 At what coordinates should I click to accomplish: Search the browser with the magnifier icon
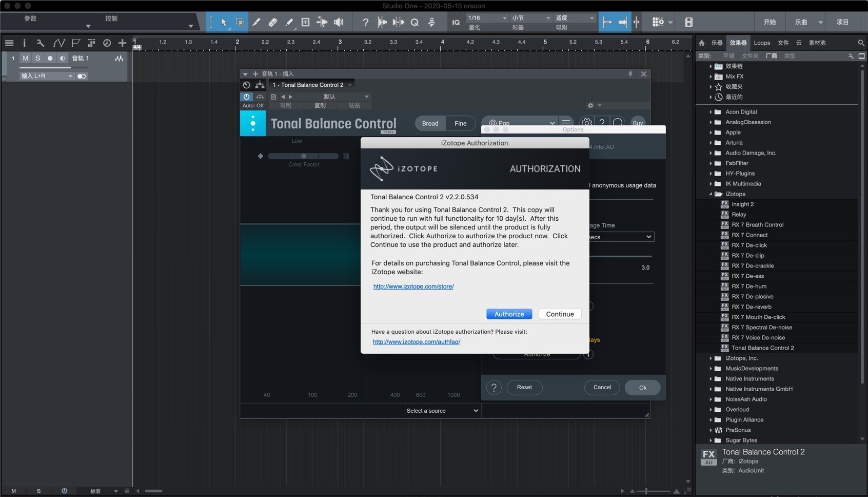(x=861, y=43)
